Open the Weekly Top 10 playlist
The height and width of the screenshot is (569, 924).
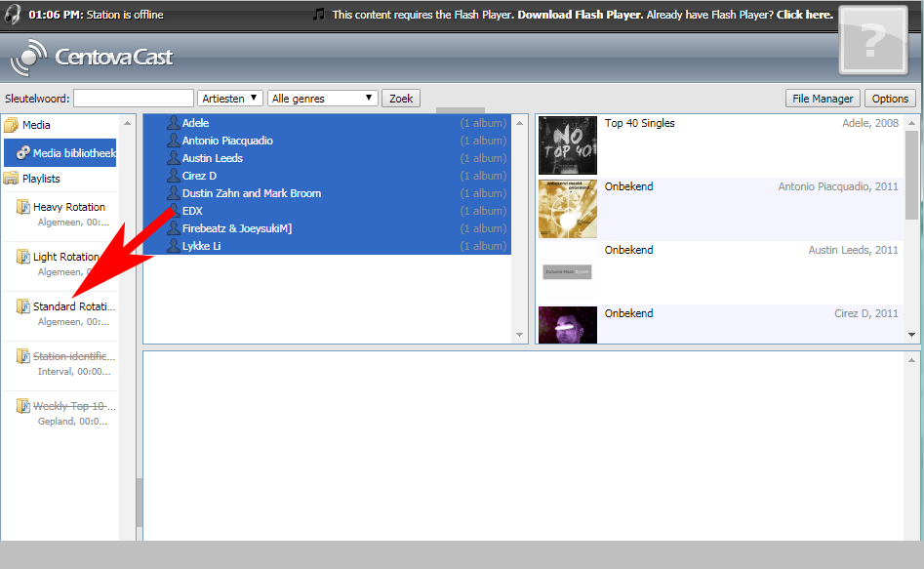click(73, 406)
